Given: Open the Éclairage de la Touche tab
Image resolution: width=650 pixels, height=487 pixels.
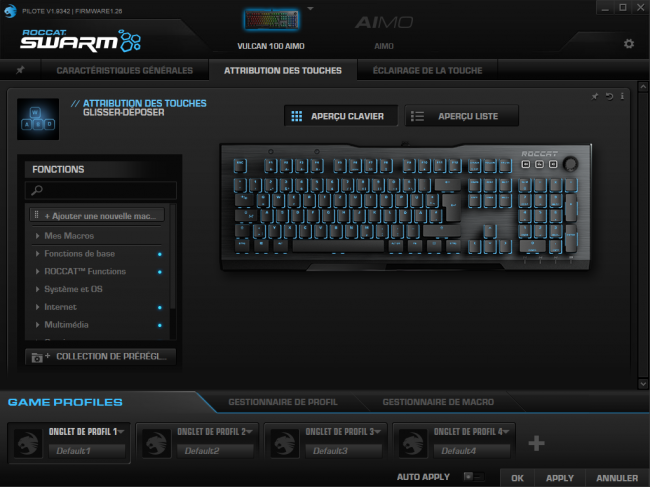Looking at the screenshot, I should tap(427, 70).
